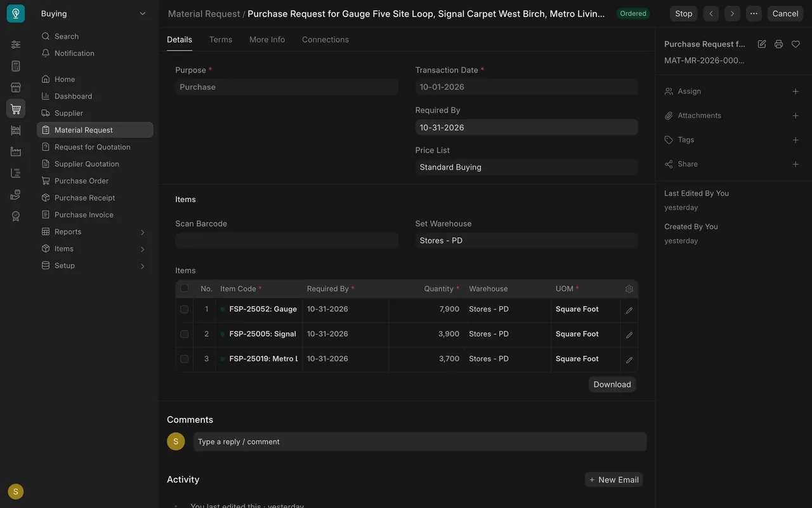This screenshot has width=812, height=508.
Task: Click the edit title pencil icon in sidebar
Action: pyautogui.click(x=762, y=44)
